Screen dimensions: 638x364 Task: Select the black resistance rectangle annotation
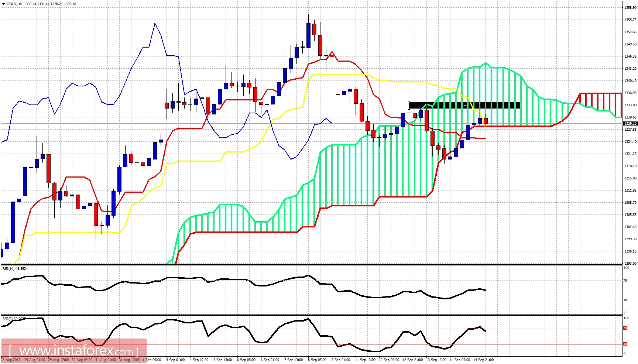(464, 105)
